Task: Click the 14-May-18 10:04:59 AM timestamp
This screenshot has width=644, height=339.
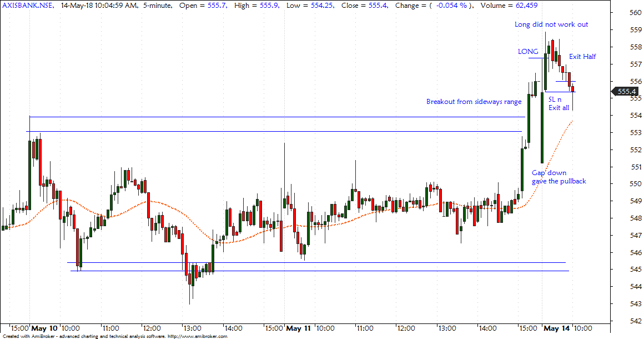Action: pos(99,6)
